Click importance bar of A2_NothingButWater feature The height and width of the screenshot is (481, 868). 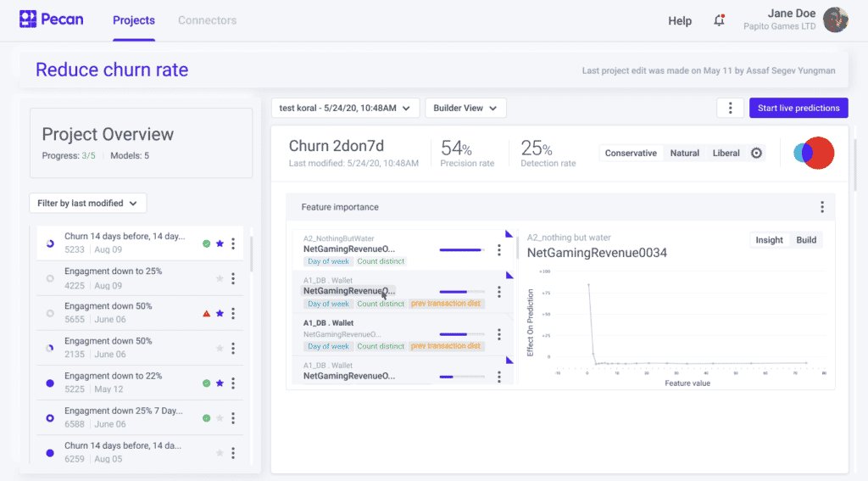(462, 250)
